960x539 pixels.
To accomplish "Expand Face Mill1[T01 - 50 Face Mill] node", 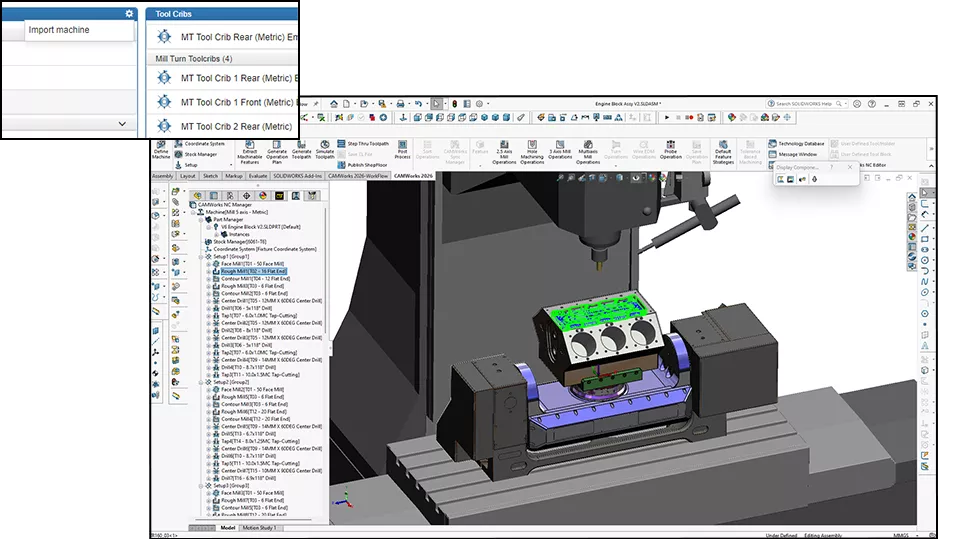I will [x=209, y=264].
